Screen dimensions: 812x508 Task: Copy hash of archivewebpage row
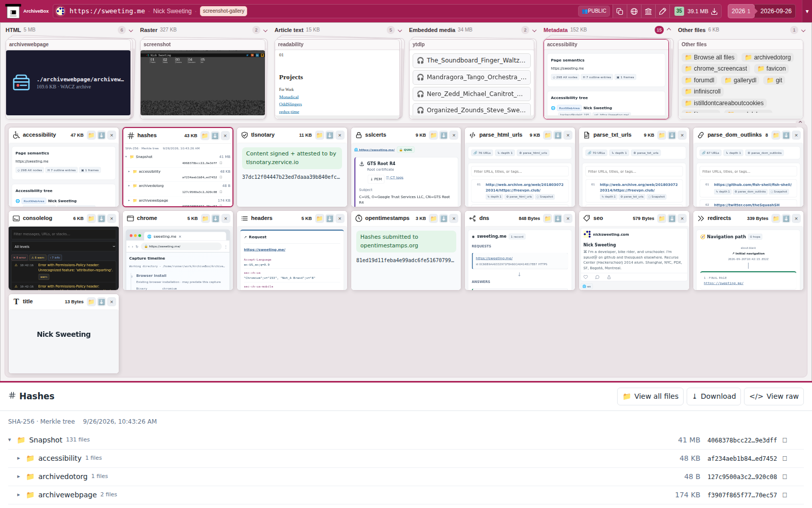coord(785,495)
